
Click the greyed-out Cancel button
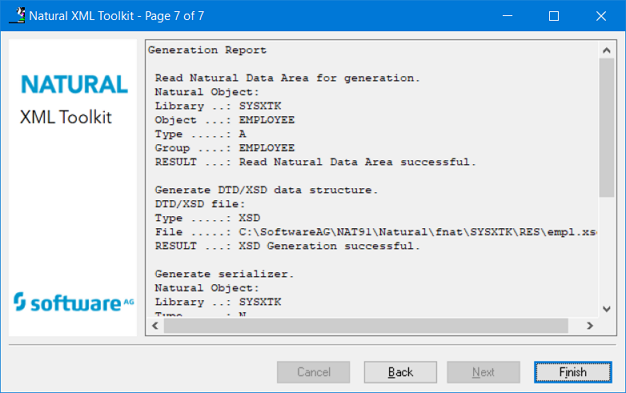[x=313, y=372]
